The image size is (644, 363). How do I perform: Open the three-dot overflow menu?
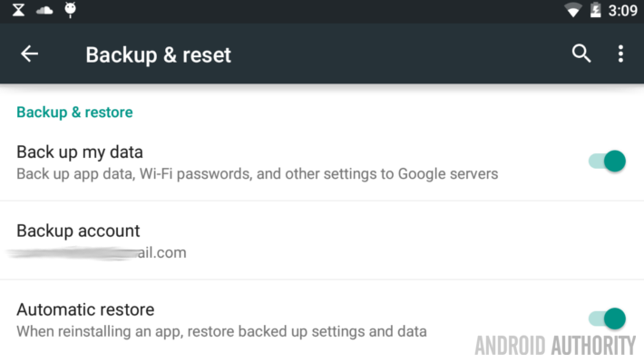point(620,54)
